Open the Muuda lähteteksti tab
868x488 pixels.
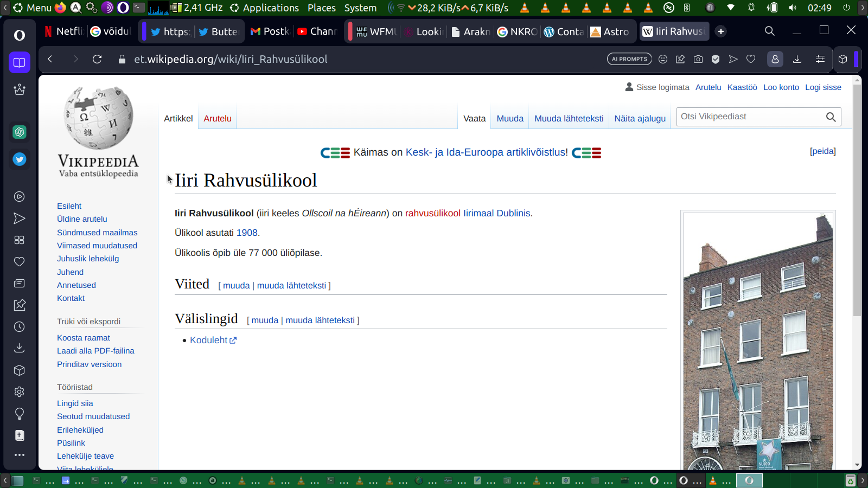(x=569, y=118)
